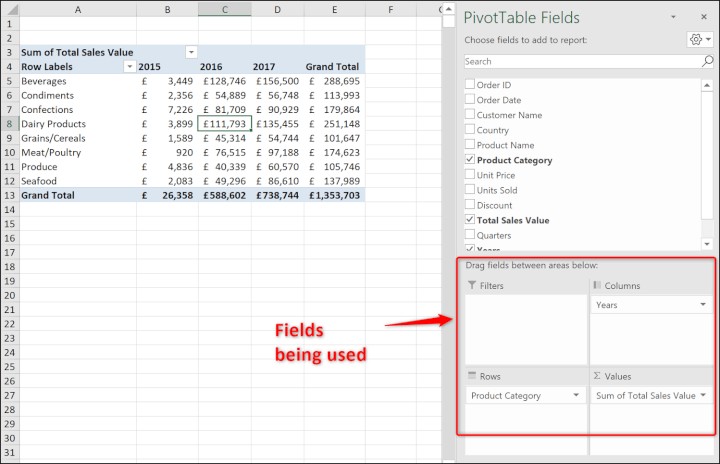
Task: Select the Sum of Total Sales Value cell in row 3
Action: 78,52
